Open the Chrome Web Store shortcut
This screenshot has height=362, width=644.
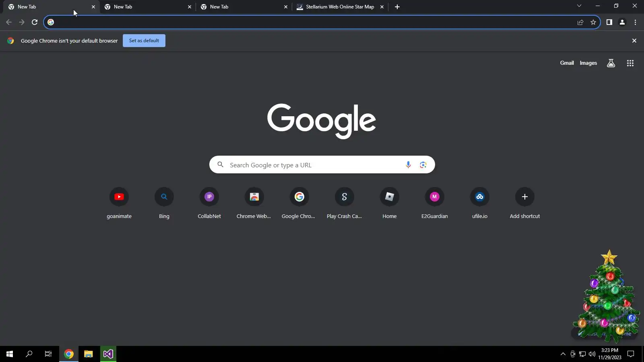(x=254, y=204)
